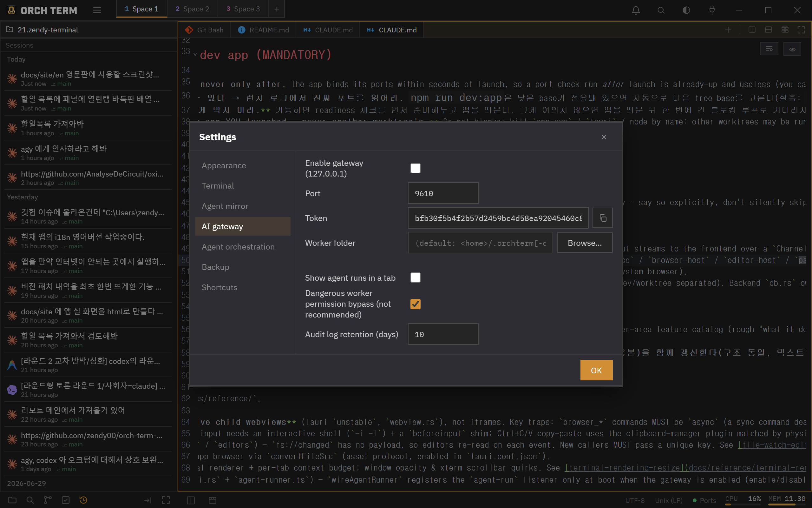Screen dimensions: 812x508
Task: Open the zendy00/orch-term github session
Action: pyautogui.click(x=88, y=439)
